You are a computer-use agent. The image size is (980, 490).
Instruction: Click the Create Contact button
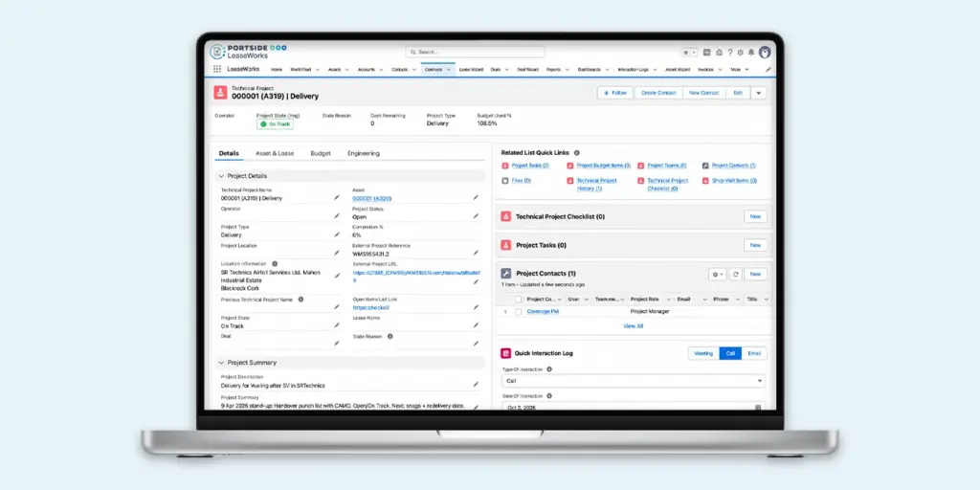658,93
